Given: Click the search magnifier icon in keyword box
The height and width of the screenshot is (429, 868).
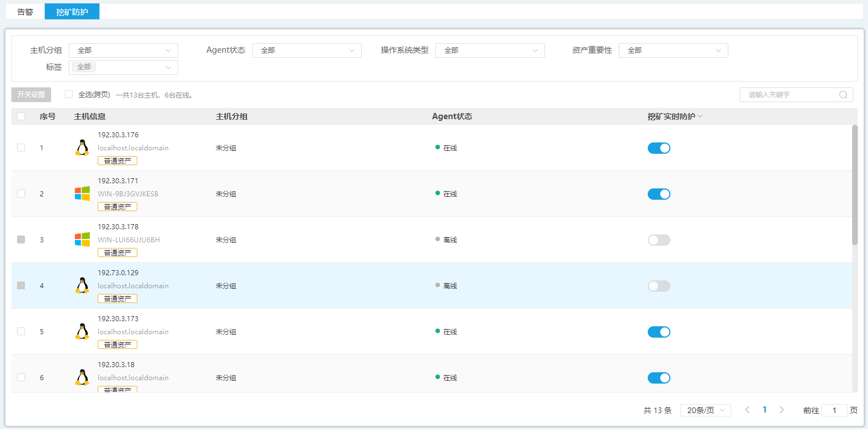Looking at the screenshot, I should click(x=843, y=95).
